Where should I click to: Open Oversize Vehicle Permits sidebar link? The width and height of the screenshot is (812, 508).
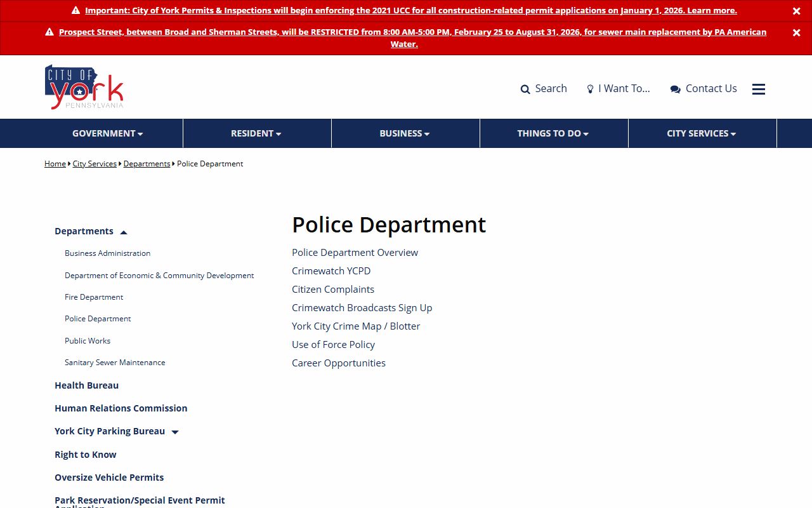[109, 478]
